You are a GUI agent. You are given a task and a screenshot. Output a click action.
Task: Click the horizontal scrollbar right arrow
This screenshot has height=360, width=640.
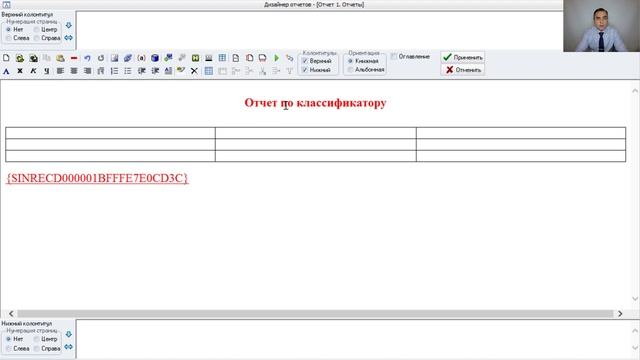tap(620, 313)
